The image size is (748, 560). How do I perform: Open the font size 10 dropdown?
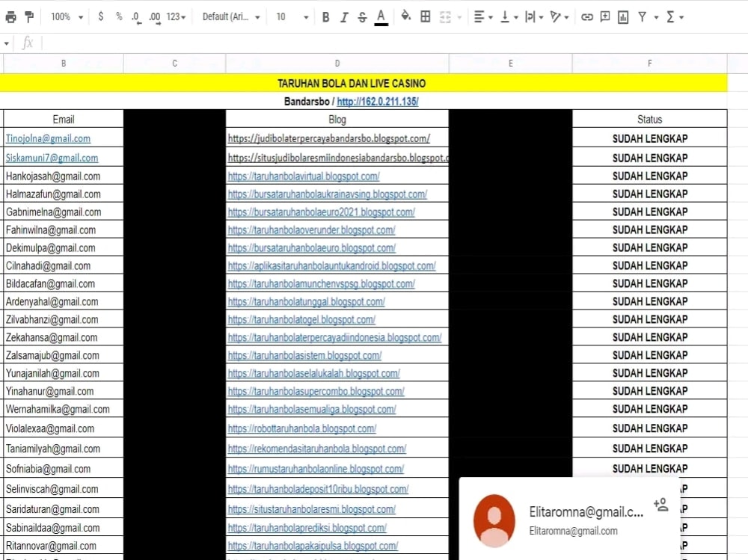point(292,17)
